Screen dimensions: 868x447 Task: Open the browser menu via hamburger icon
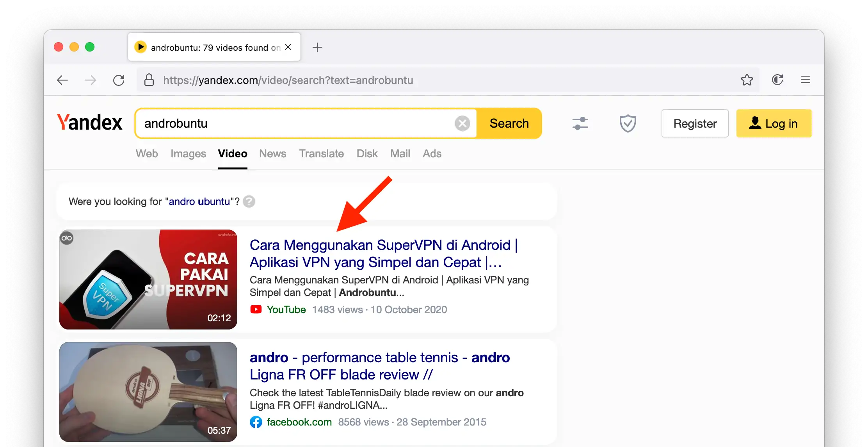806,80
